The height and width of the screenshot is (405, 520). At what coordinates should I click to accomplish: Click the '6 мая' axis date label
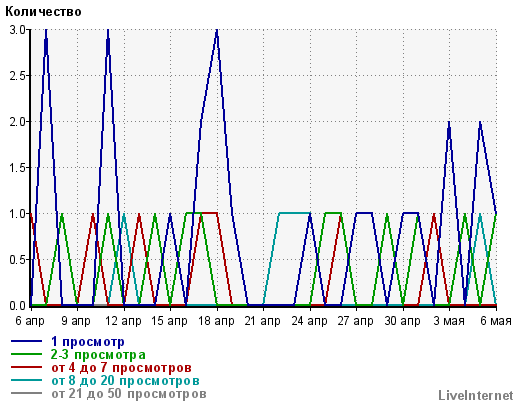[x=496, y=321]
